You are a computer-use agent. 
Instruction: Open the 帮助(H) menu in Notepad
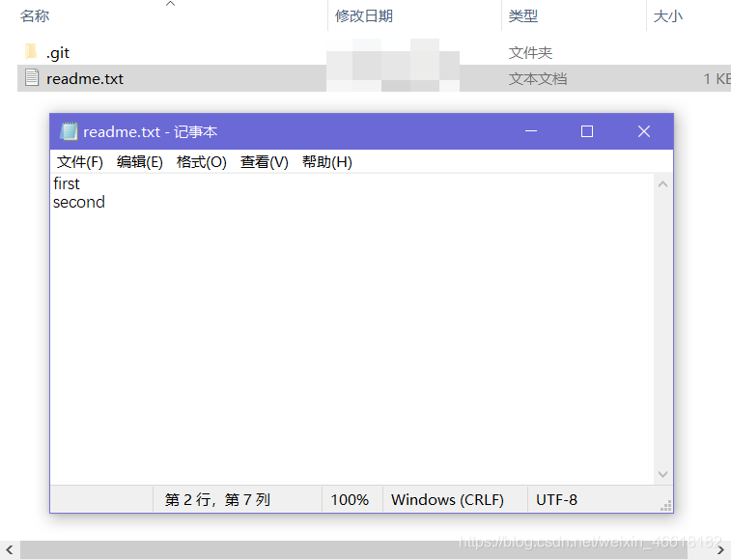pyautogui.click(x=326, y=162)
